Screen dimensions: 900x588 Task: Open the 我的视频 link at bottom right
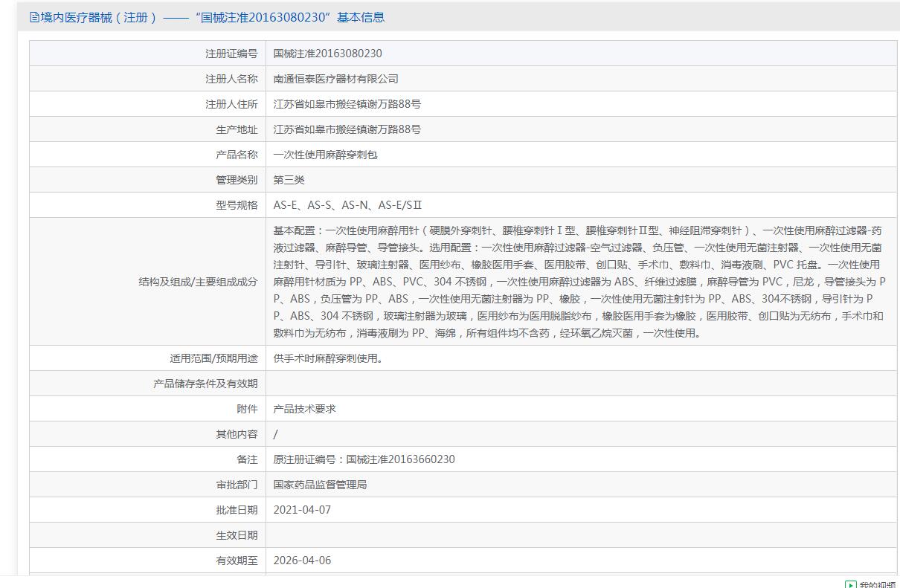point(878,584)
